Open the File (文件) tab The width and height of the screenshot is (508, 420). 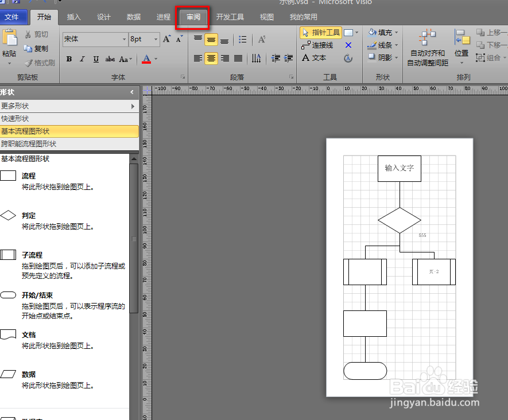click(13, 17)
